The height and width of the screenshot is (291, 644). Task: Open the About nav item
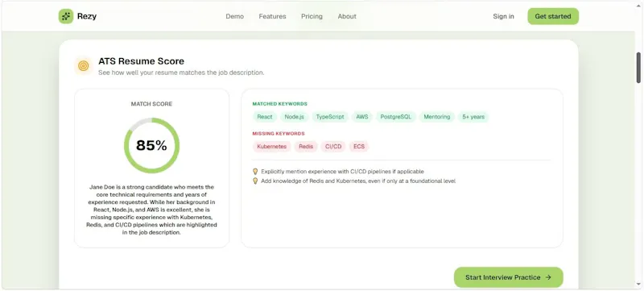click(x=347, y=16)
